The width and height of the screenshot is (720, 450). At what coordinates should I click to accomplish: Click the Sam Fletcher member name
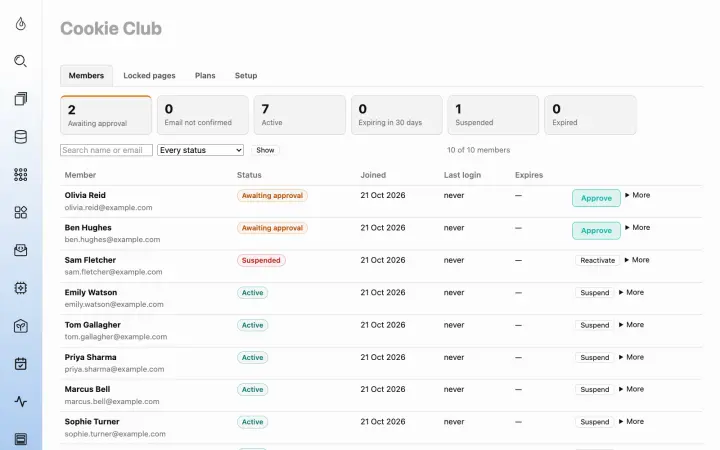pos(90,260)
